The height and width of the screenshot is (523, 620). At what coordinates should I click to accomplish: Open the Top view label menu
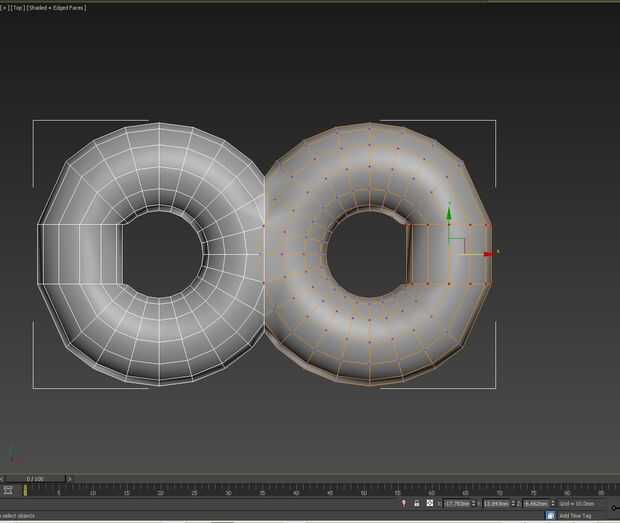click(x=17, y=8)
